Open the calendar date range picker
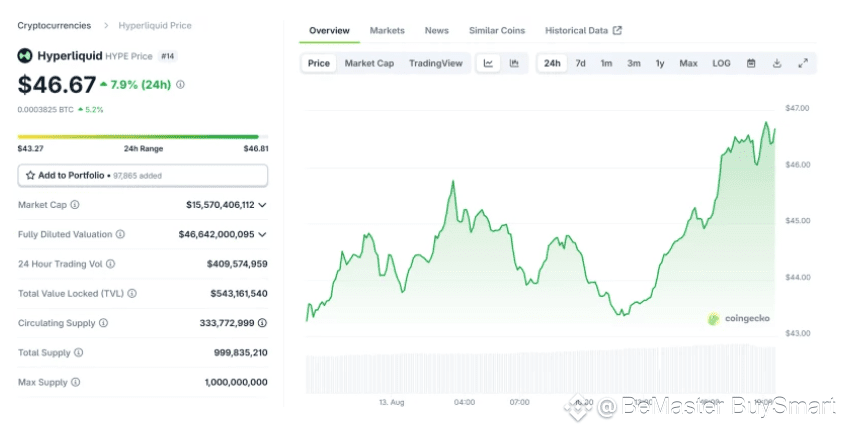Image resolution: width=843 pixels, height=433 pixels. [x=751, y=63]
